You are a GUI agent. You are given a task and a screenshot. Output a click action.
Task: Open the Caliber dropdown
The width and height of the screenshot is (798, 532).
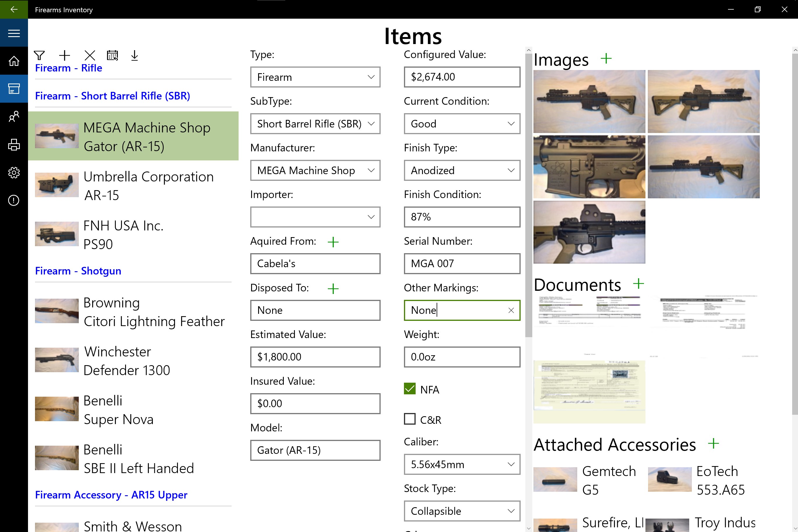462,464
